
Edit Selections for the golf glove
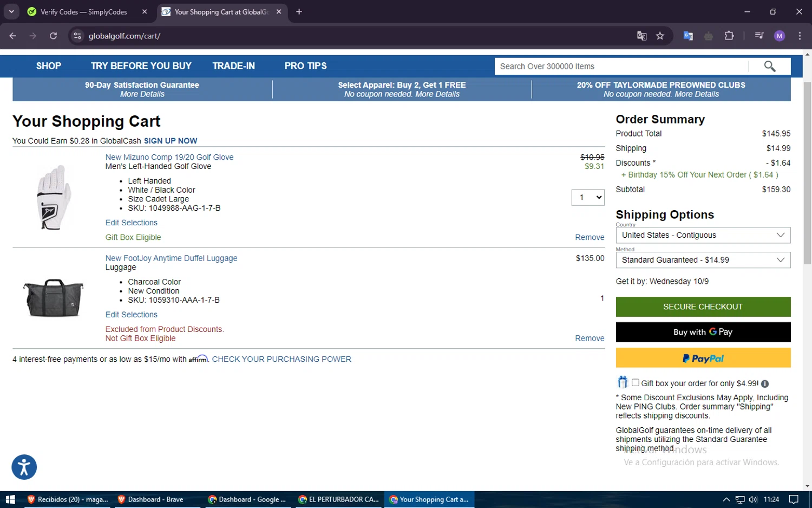pos(132,223)
